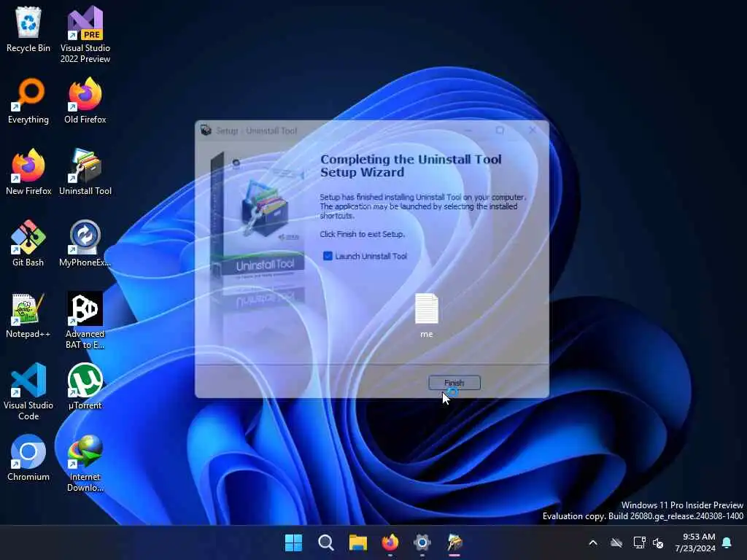Open the clock showing 9:53 AM
The height and width of the screenshot is (560, 747).
coord(695,542)
